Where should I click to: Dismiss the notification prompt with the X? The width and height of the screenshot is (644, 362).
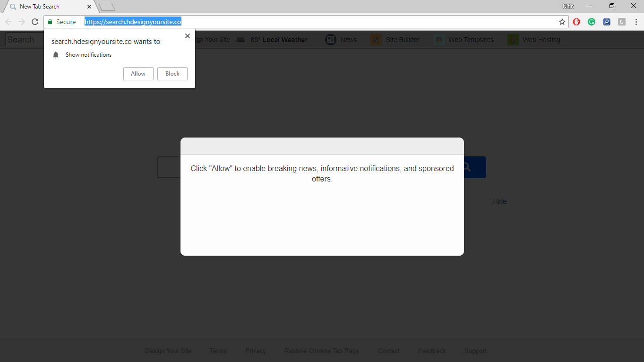pyautogui.click(x=187, y=35)
